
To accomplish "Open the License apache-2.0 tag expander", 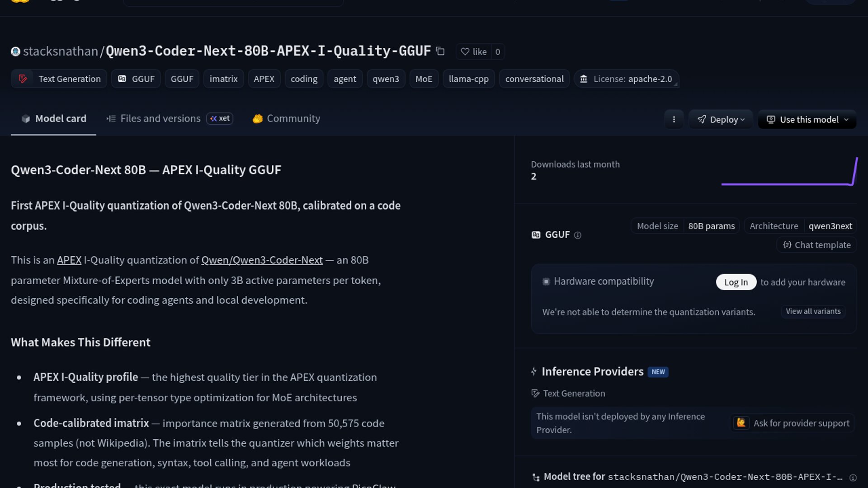I will click(x=675, y=84).
